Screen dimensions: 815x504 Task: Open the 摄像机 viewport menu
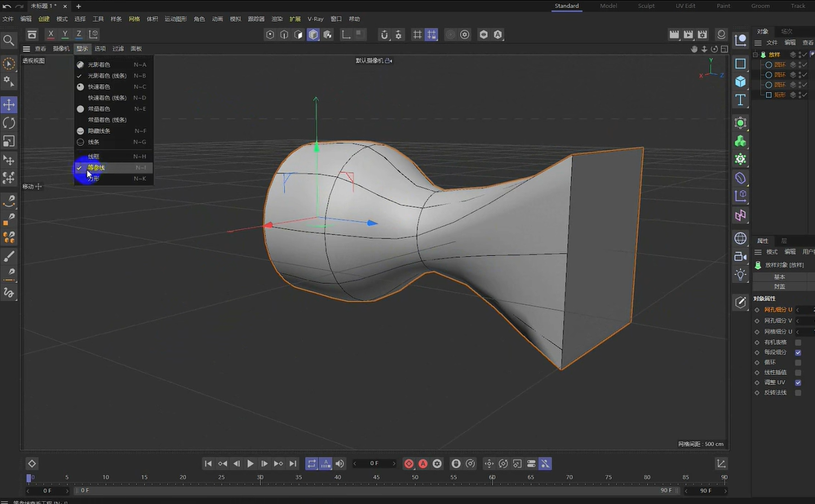point(61,49)
